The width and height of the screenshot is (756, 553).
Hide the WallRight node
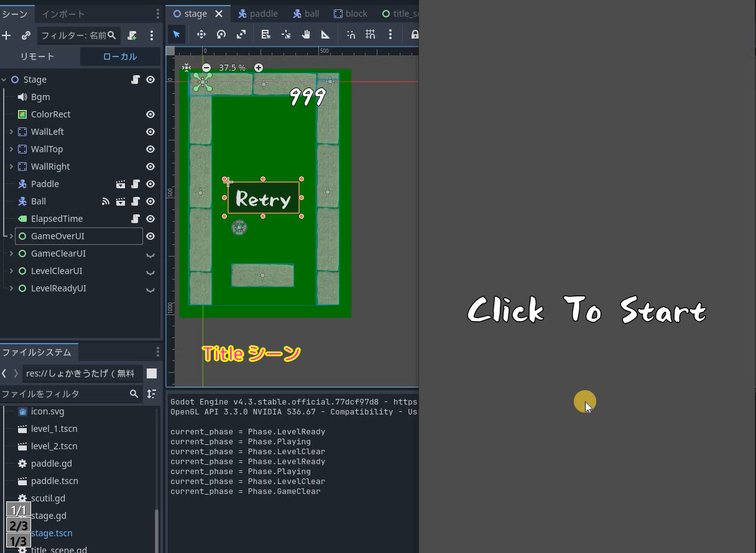click(x=150, y=167)
